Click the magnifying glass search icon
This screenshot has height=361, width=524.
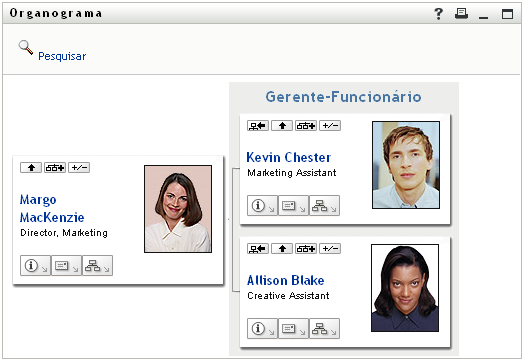pyautogui.click(x=26, y=47)
